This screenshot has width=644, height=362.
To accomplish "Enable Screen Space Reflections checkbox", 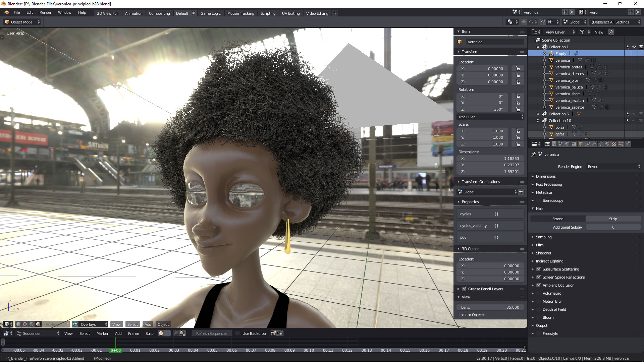I will 539,277.
